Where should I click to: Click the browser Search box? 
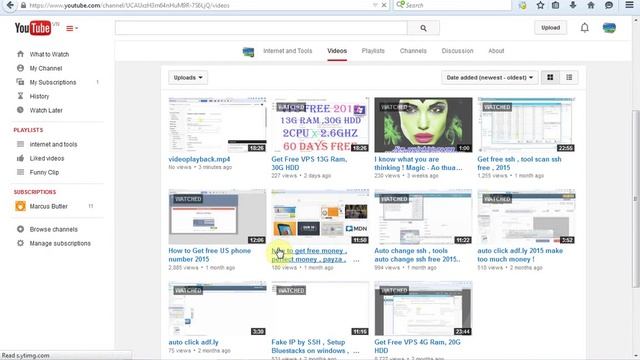click(x=452, y=5)
